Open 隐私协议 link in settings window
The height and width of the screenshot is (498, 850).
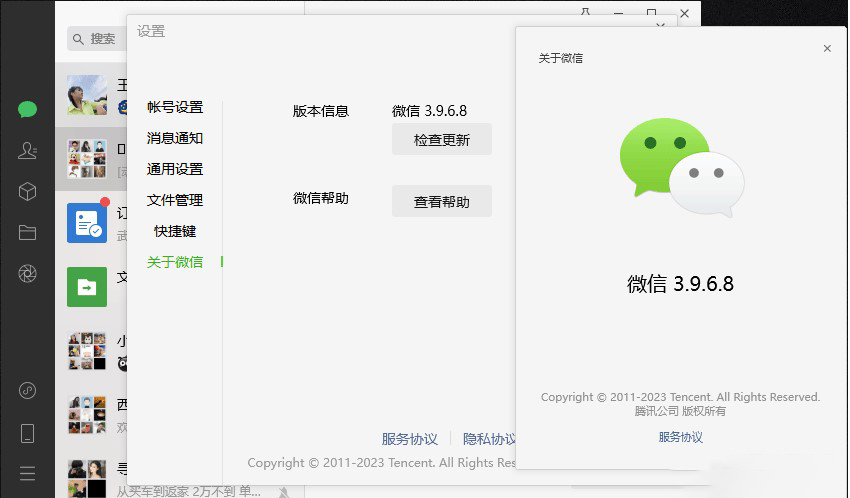coord(489,439)
